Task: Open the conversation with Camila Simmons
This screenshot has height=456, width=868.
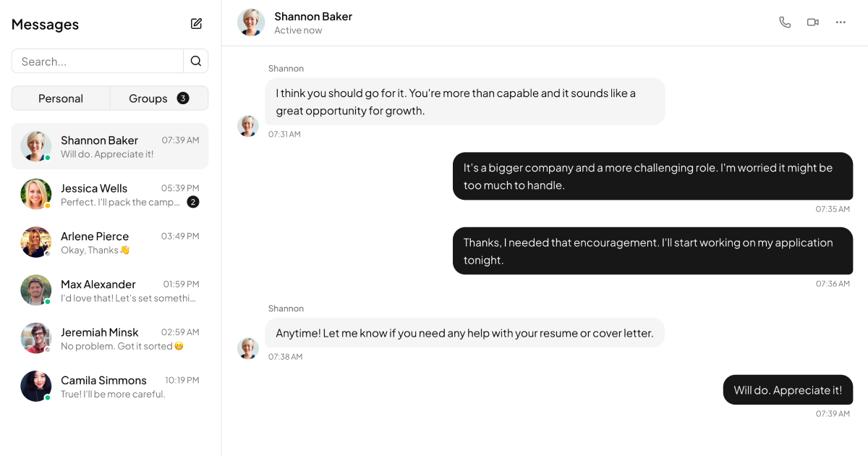Action: [109, 386]
